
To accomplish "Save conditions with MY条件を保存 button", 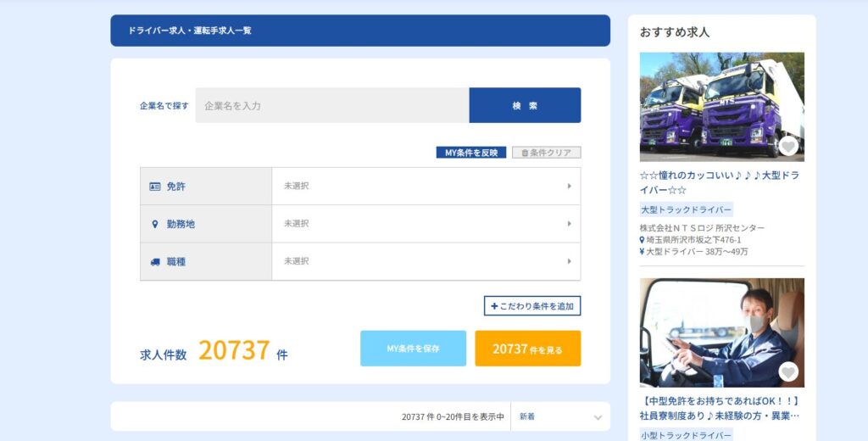I will [413, 349].
